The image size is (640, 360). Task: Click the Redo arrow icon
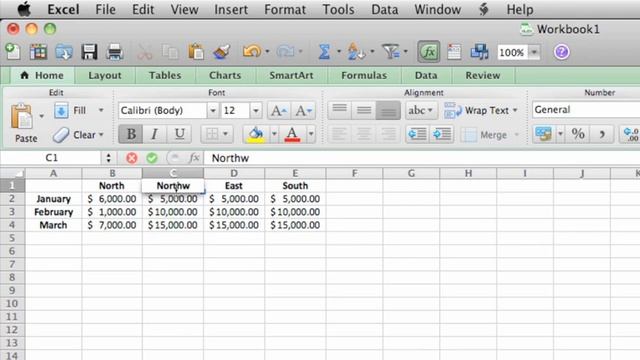coord(285,52)
